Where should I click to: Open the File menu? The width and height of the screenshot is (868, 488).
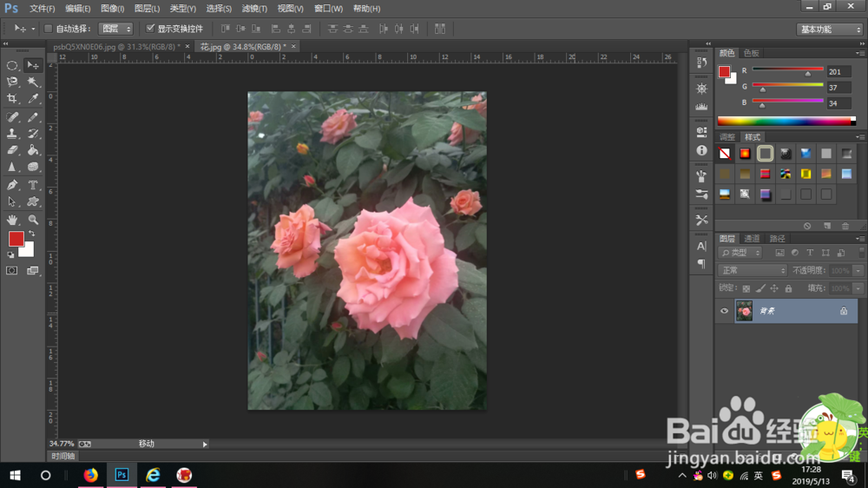[42, 9]
